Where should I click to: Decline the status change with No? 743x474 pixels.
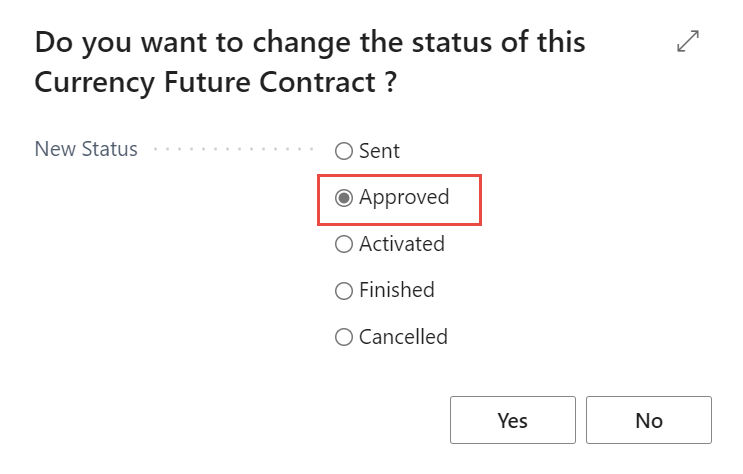(x=648, y=420)
